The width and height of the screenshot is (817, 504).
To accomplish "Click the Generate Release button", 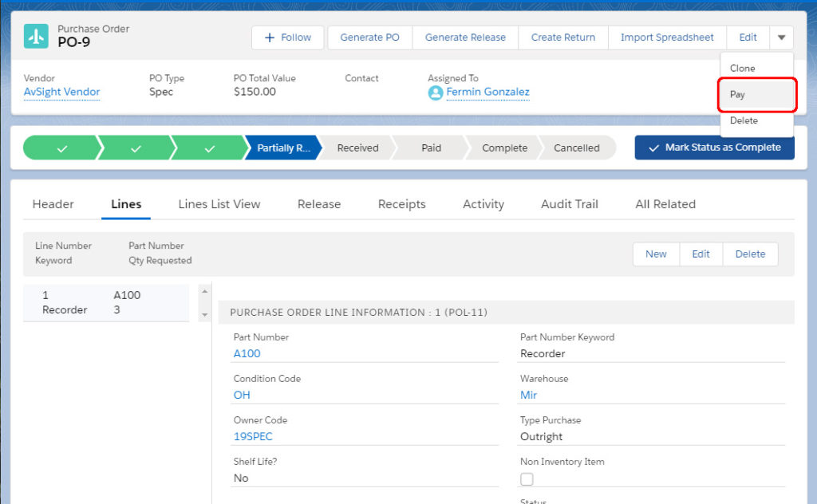I will point(464,37).
